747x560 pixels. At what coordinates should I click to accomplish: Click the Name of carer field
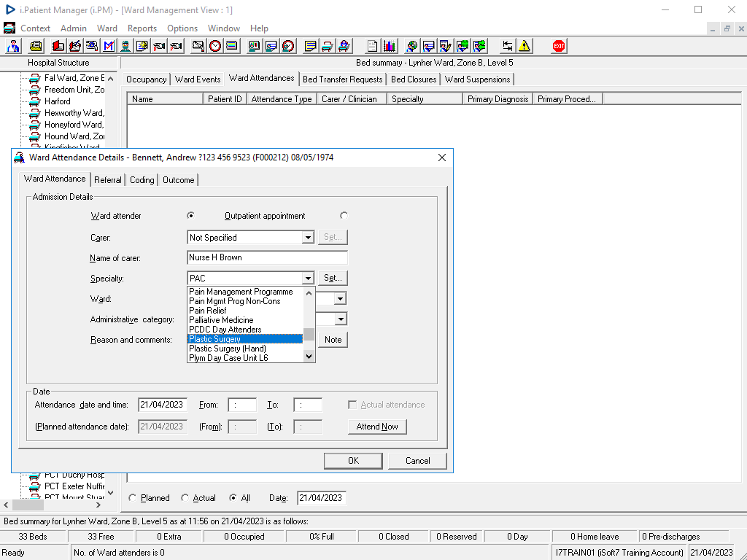click(x=267, y=257)
